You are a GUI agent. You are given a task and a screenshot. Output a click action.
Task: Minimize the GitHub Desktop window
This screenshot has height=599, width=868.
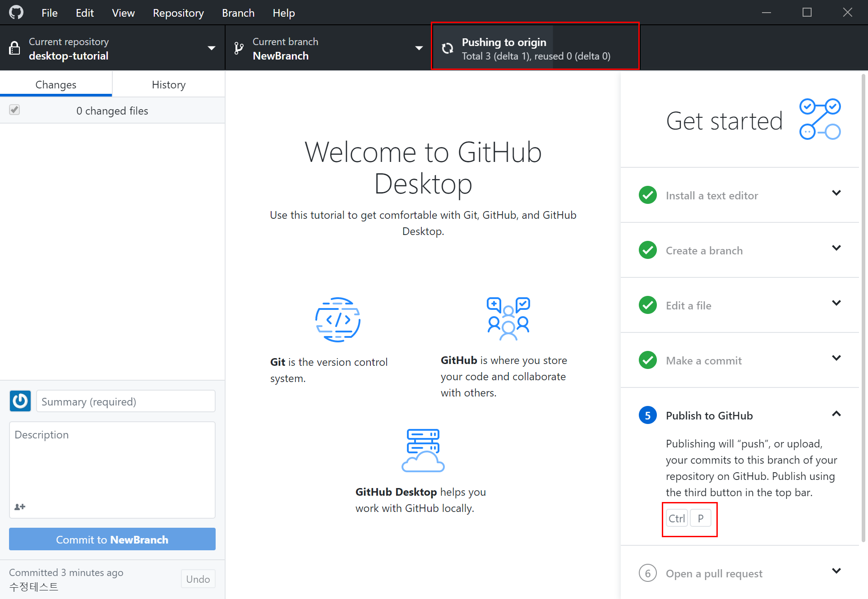[x=766, y=13]
